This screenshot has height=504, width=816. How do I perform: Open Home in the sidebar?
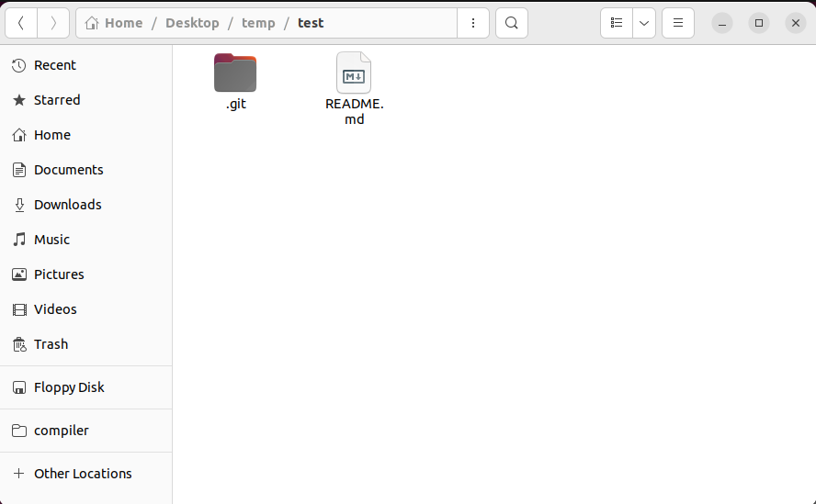[85, 135]
